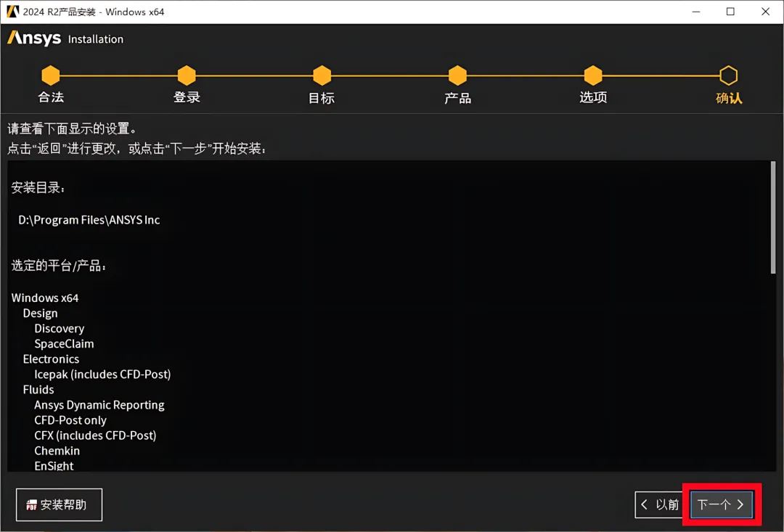Click the 选定的平台/产品 heading text
784x532 pixels.
tap(59, 266)
